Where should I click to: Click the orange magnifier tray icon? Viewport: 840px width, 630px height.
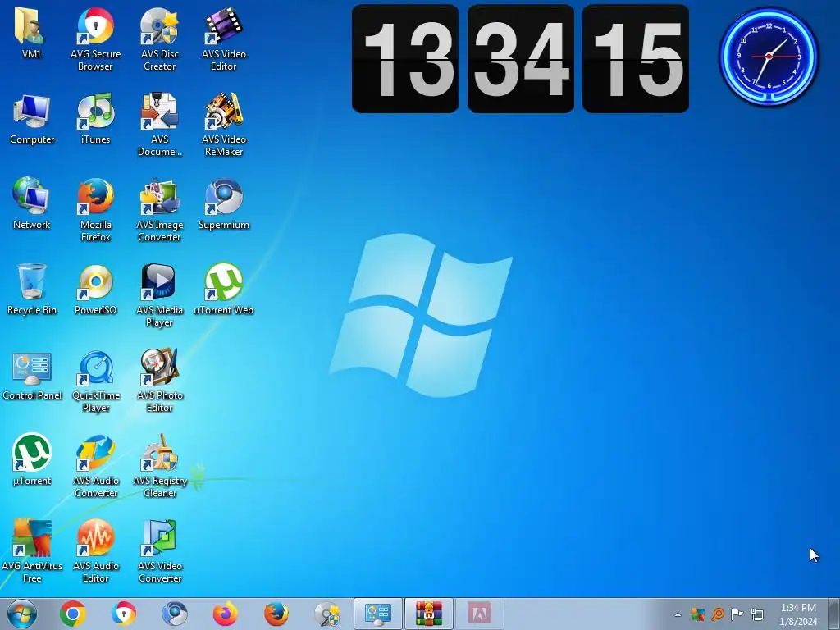[x=718, y=614]
